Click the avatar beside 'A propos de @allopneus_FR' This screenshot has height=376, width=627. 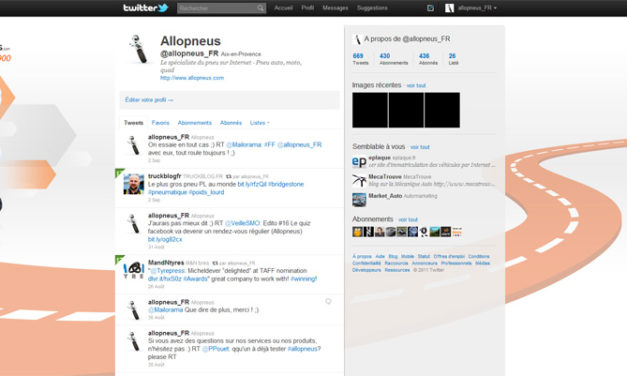pos(357,39)
